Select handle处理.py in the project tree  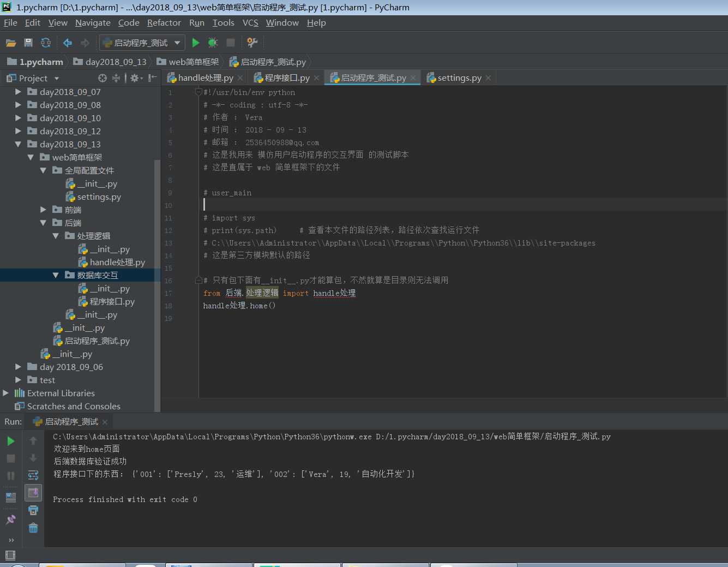[x=112, y=262]
